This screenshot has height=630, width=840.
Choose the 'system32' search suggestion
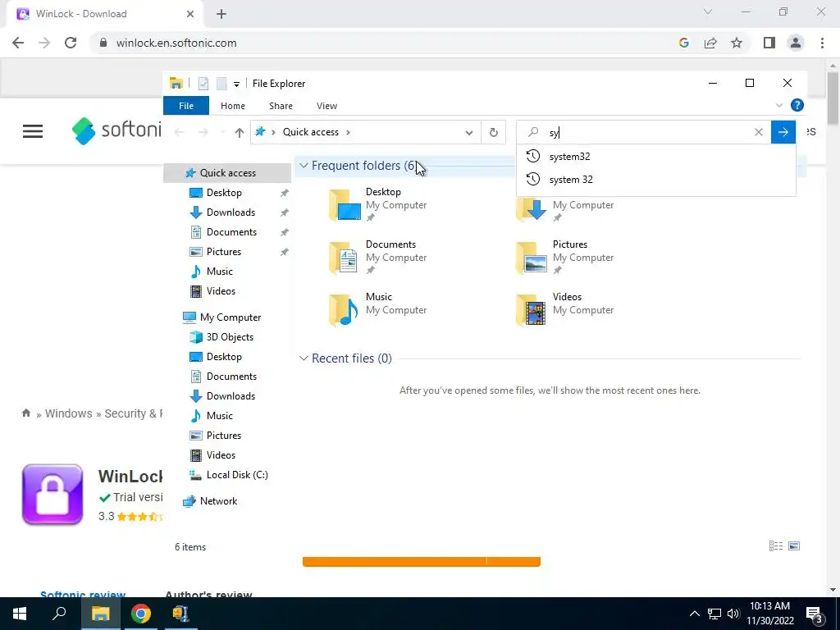pos(655,157)
